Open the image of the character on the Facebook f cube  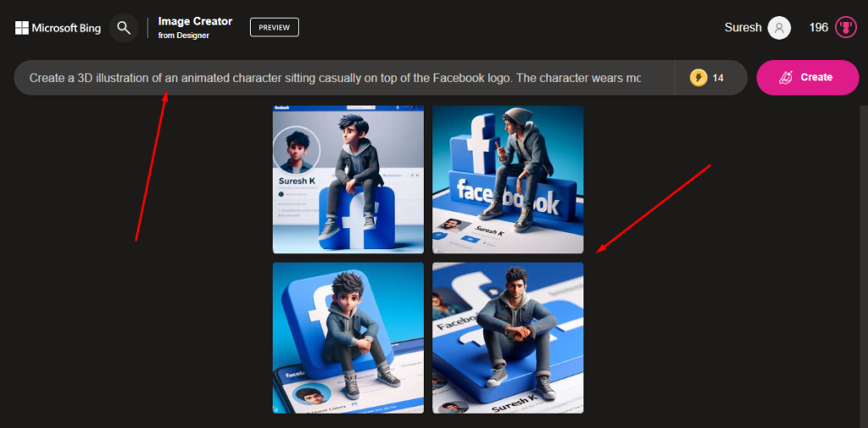coord(348,180)
